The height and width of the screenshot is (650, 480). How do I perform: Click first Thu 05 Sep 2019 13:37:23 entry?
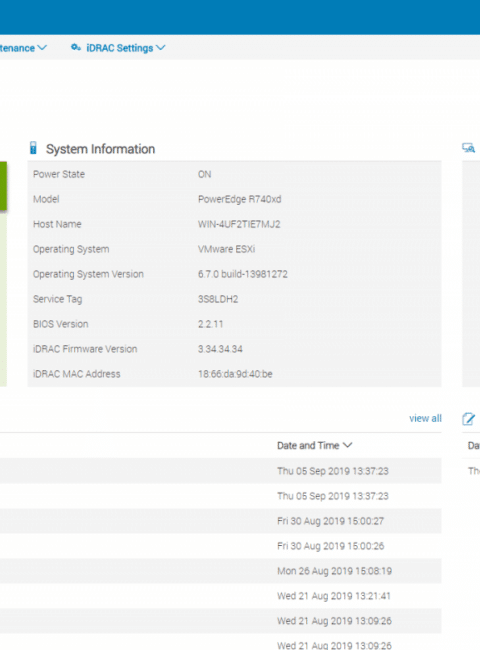coord(333,471)
